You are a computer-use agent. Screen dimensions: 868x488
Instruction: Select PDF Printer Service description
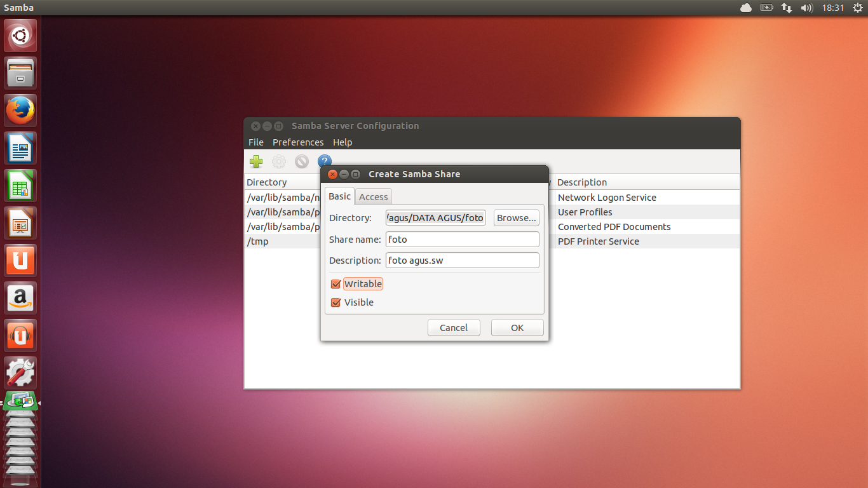[x=599, y=241]
